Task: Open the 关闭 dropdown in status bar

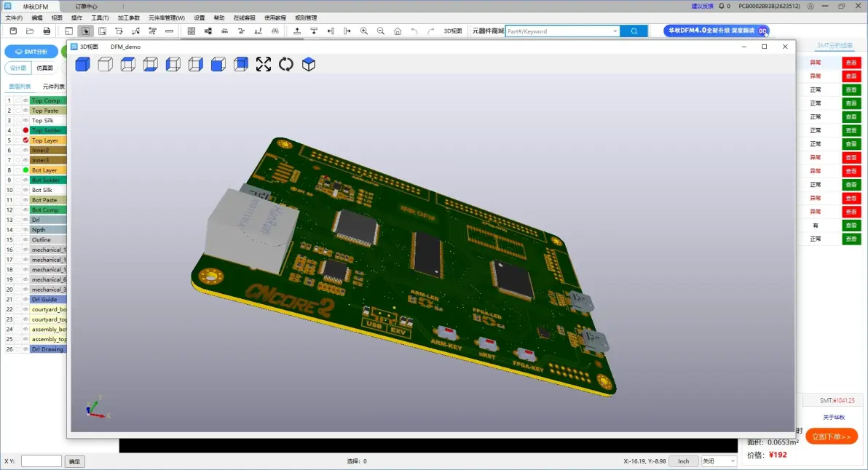Action: 719,461
